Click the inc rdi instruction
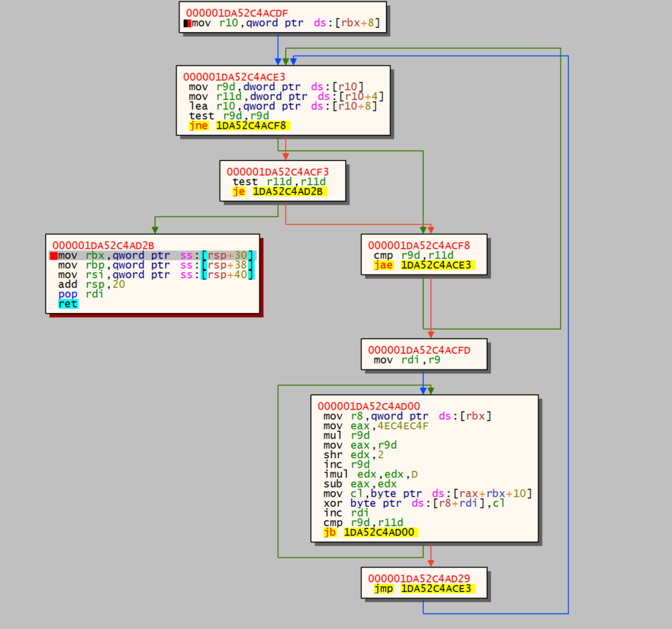Image resolution: width=672 pixels, height=629 pixels. pyautogui.click(x=346, y=513)
